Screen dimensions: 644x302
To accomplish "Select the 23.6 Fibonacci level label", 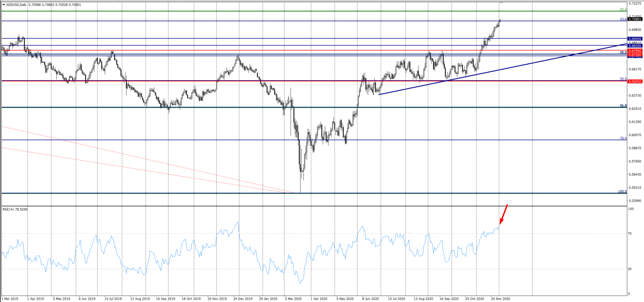I will coord(623,19).
